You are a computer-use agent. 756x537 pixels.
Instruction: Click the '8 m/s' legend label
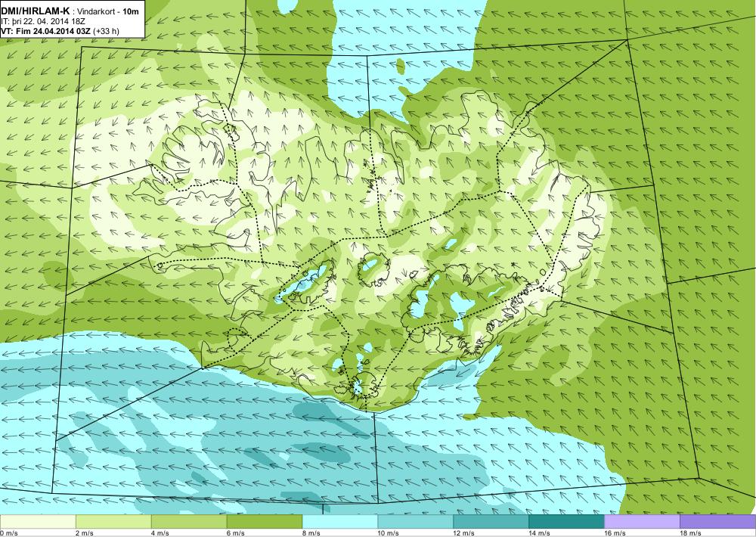(x=311, y=533)
